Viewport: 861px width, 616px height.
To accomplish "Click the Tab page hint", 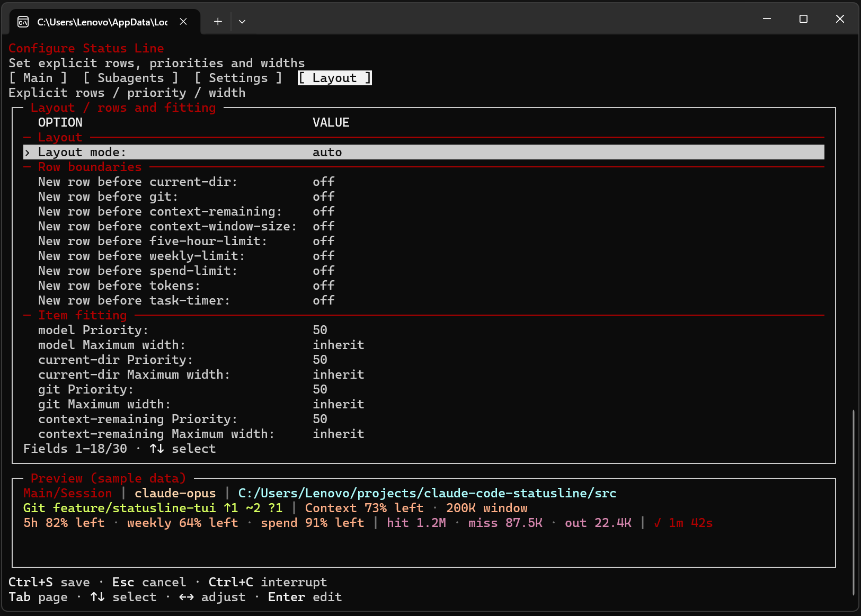I will [38, 597].
